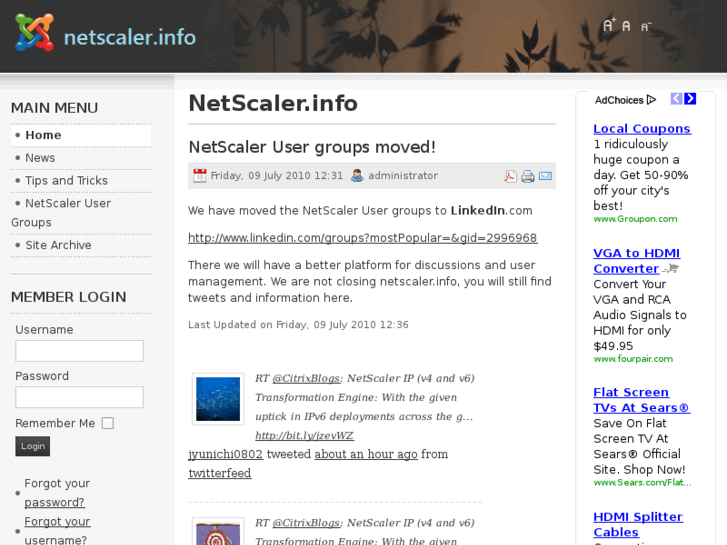Click the administrator author icon
The height and width of the screenshot is (545, 727).
(357, 175)
